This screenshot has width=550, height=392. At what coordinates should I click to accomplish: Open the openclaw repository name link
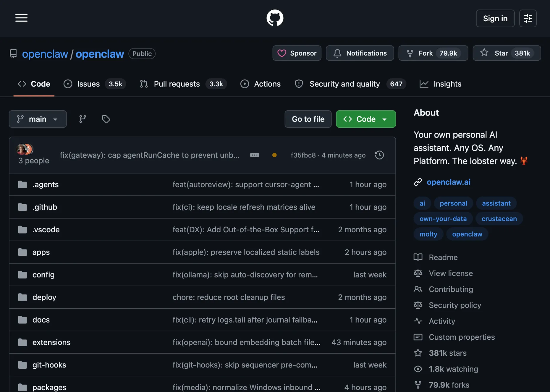[x=100, y=54]
